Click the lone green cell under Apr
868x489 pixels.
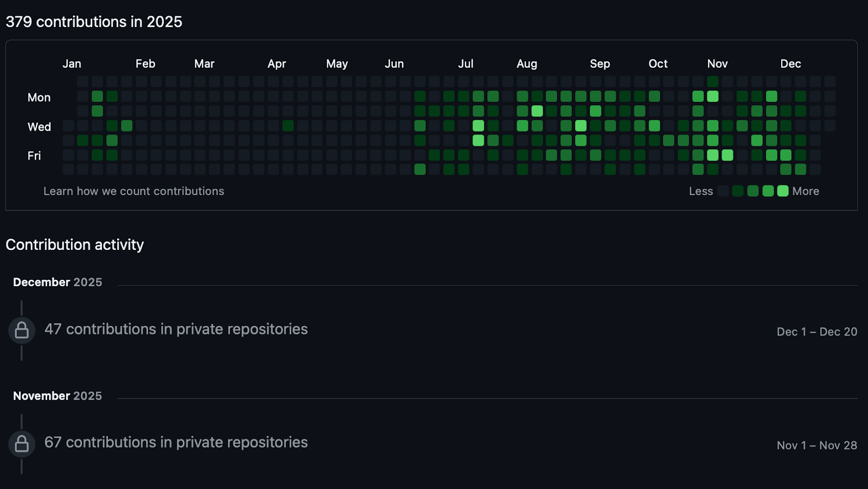pyautogui.click(x=288, y=126)
